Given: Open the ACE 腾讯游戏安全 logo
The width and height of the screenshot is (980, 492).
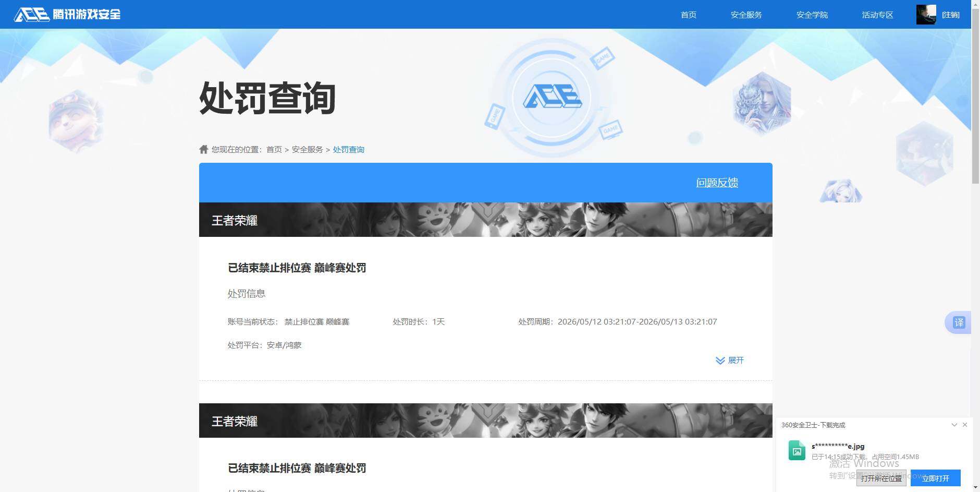Looking at the screenshot, I should pos(67,15).
